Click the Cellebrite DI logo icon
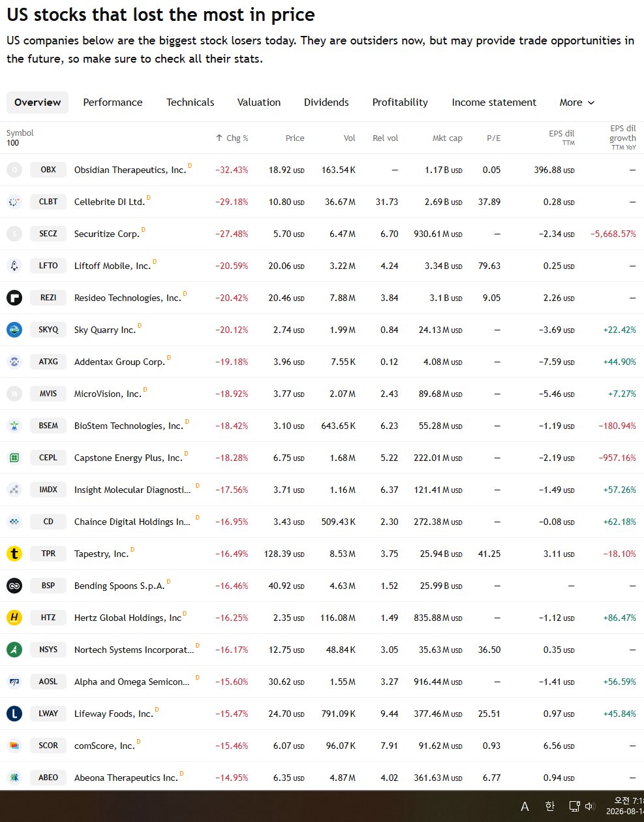 tap(14, 202)
